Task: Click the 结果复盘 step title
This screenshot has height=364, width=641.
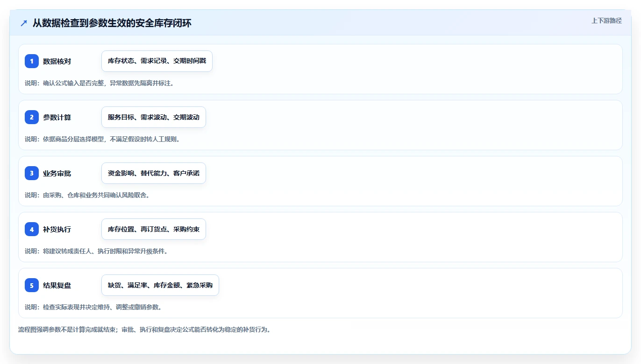Action: point(57,285)
